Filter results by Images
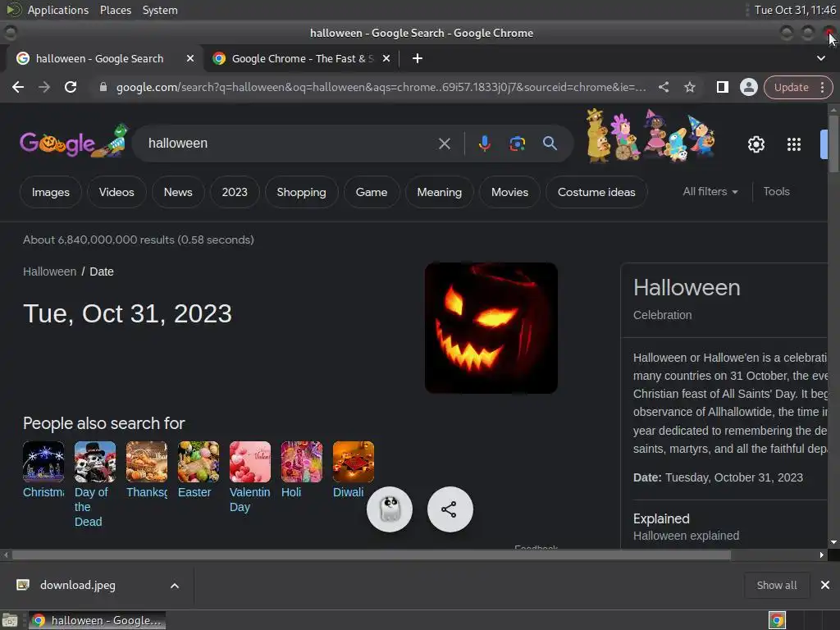840x630 pixels. click(50, 192)
